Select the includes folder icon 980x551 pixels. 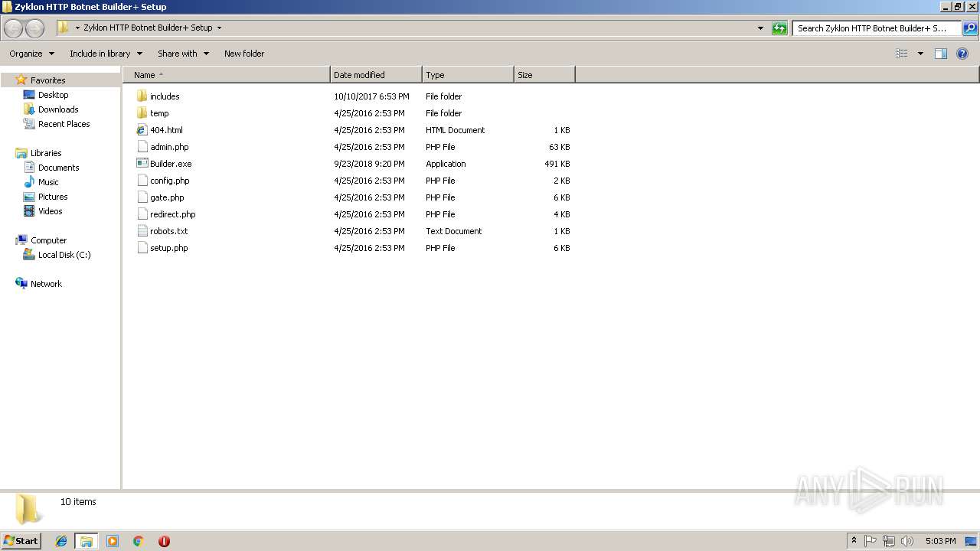[x=142, y=96]
